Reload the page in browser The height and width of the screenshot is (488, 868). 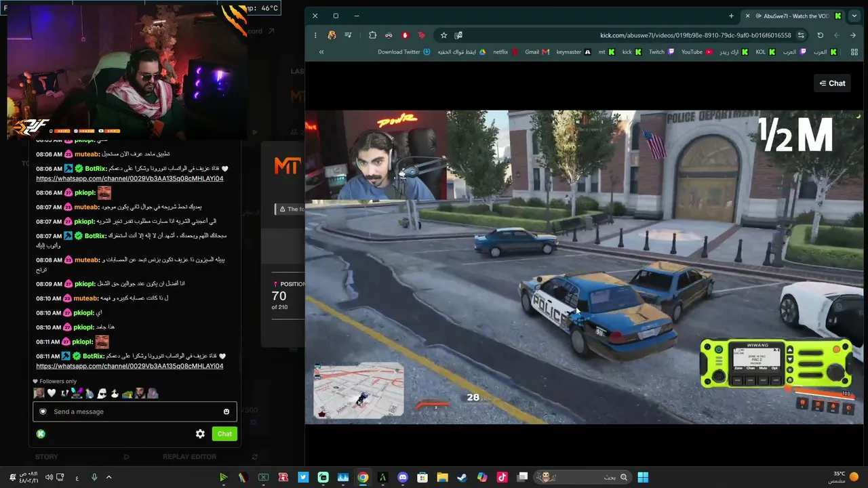pyautogui.click(x=820, y=35)
